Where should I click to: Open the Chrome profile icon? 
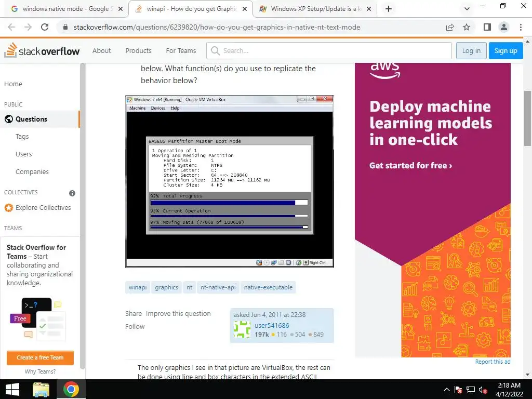pyautogui.click(x=504, y=27)
